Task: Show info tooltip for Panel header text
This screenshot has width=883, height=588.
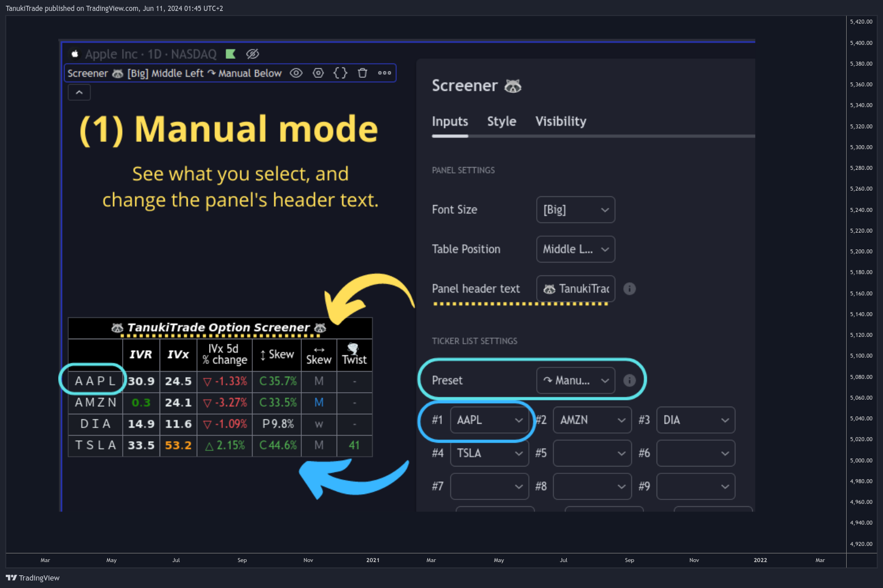Action: click(630, 289)
